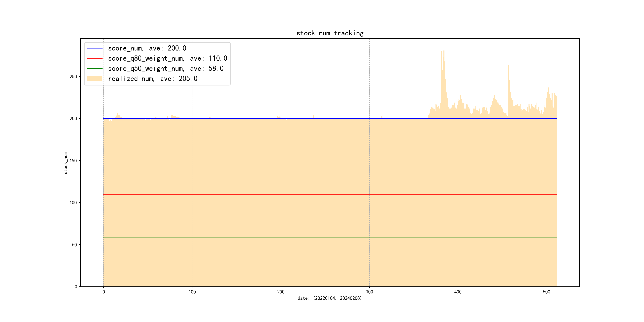This screenshot has width=644, height=322.
Task: Click the 'score_q80_weight_num, ave: 110.0' legend text
Action: pos(168,58)
